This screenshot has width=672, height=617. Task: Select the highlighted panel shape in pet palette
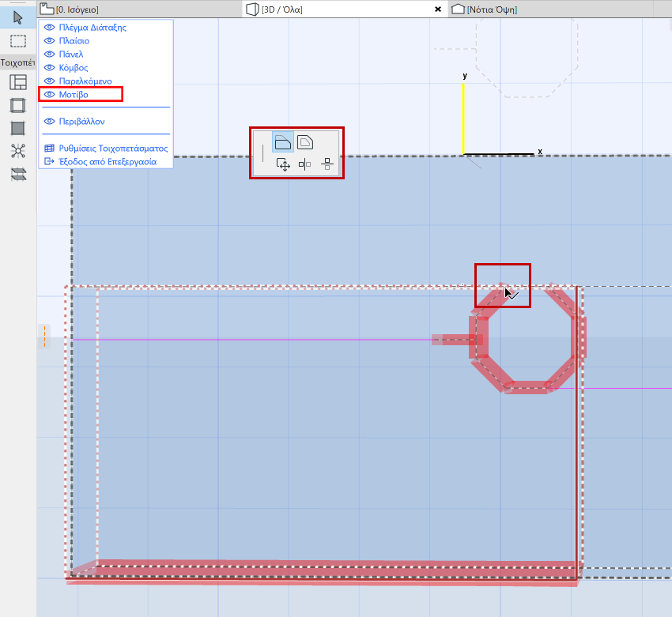pyautogui.click(x=284, y=141)
